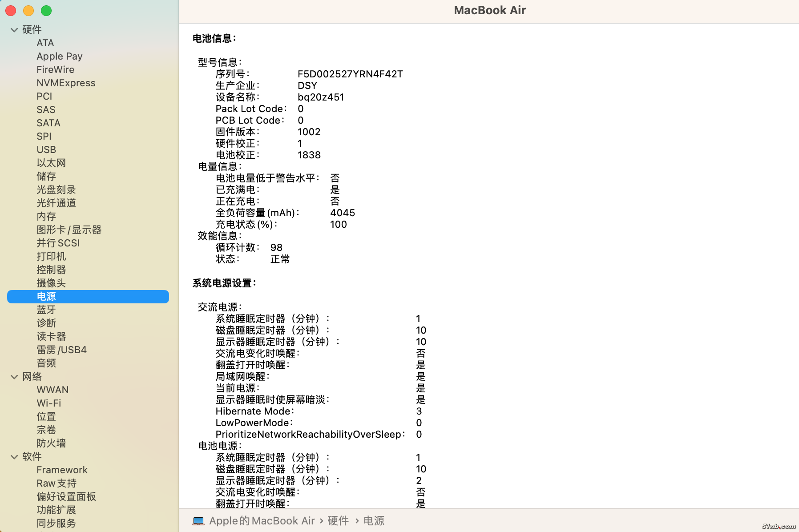
Task: Click the MacBook icon in the breadcrumb bar
Action: [199, 520]
